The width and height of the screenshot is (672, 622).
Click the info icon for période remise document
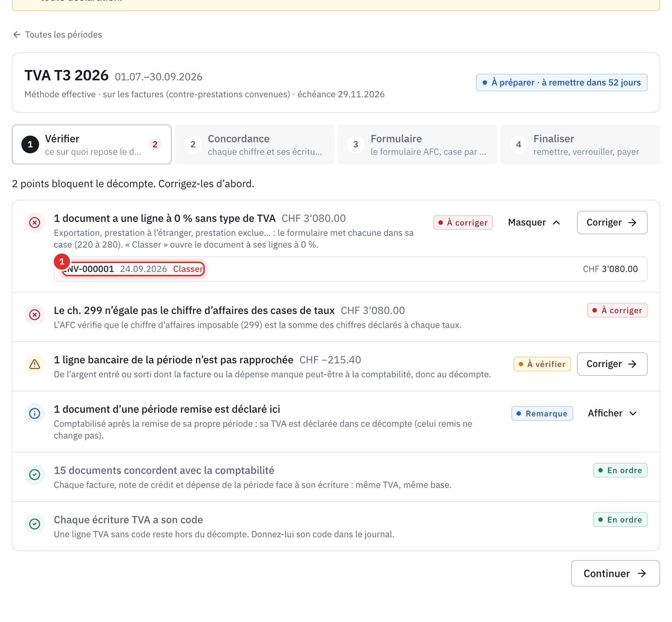[35, 413]
